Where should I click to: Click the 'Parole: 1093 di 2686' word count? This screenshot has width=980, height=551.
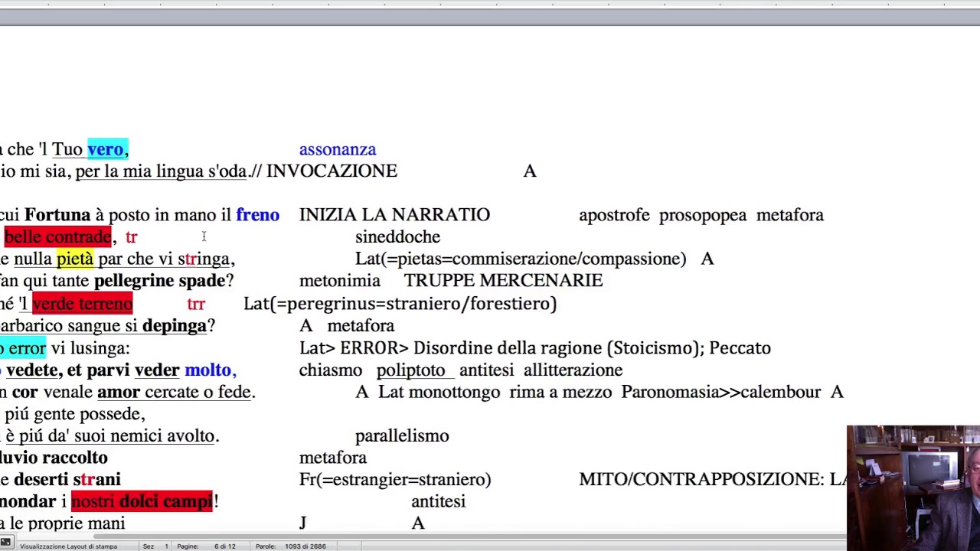click(290, 546)
